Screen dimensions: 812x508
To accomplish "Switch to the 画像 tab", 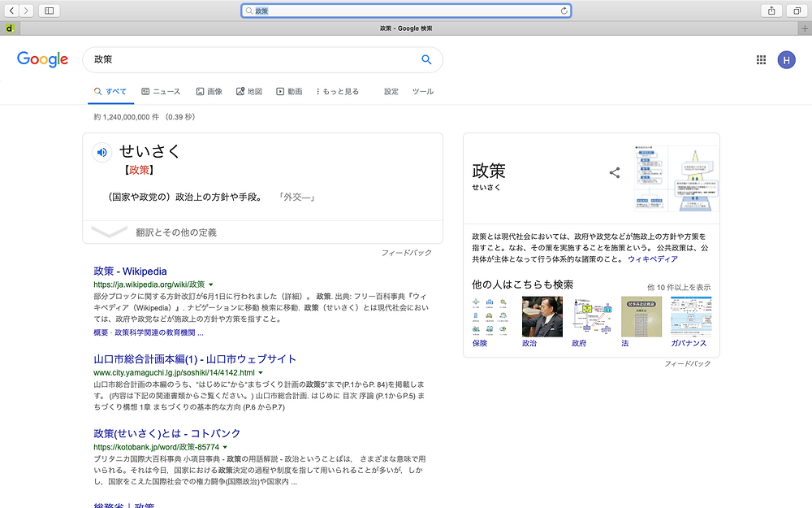I will coord(209,91).
